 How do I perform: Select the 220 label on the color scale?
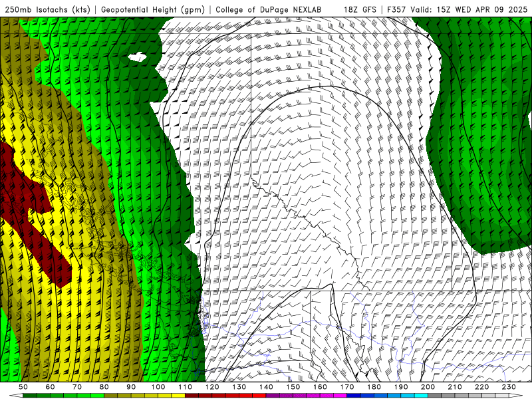coord(481,387)
